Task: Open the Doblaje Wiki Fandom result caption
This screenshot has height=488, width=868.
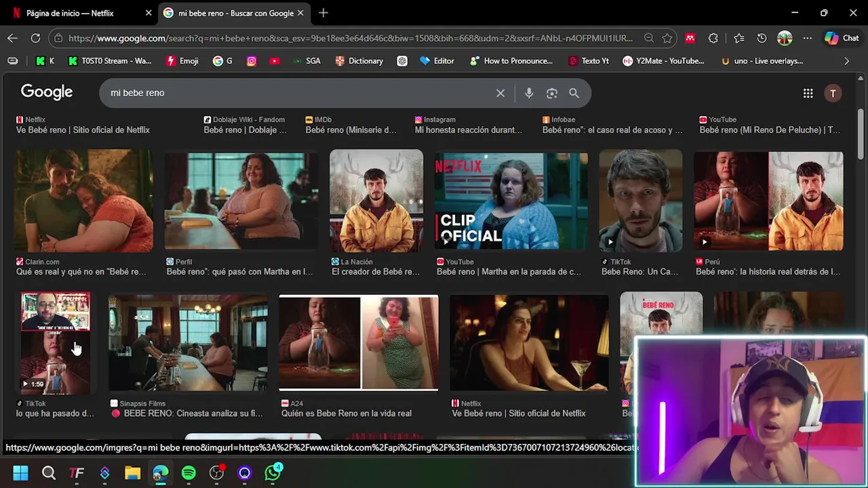Action: pos(245,130)
